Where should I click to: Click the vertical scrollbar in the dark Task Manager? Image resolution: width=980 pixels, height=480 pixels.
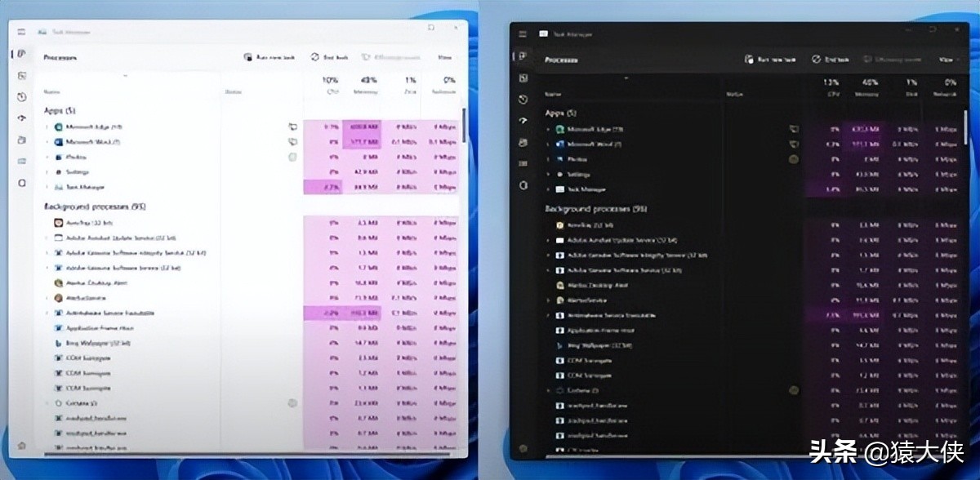click(966, 129)
